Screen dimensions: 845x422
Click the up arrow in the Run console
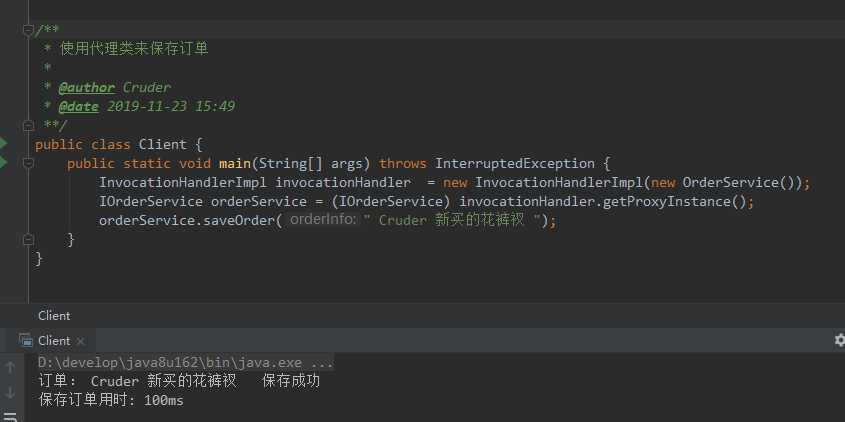pos(10,368)
